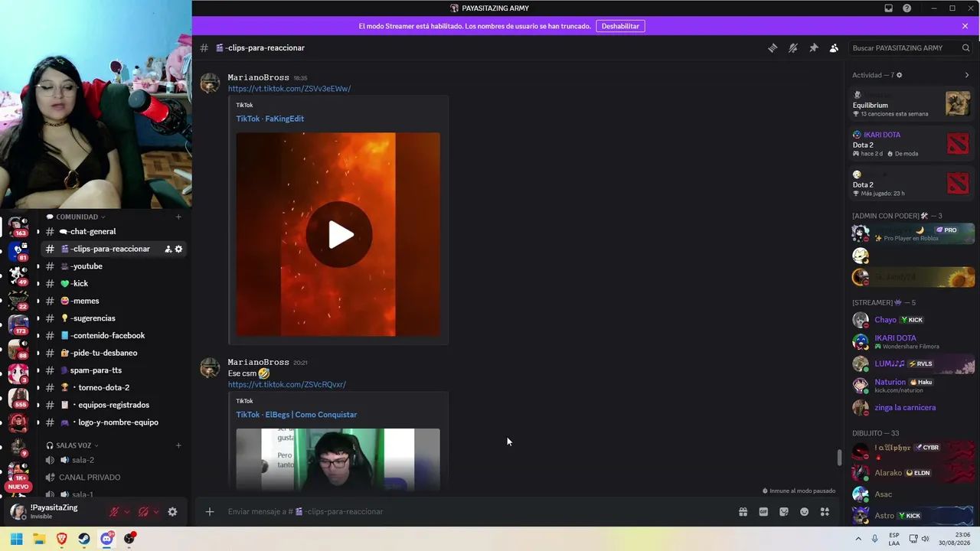This screenshot has width=980, height=551.
Task: Switch to the chat-general channel
Action: pos(113,232)
